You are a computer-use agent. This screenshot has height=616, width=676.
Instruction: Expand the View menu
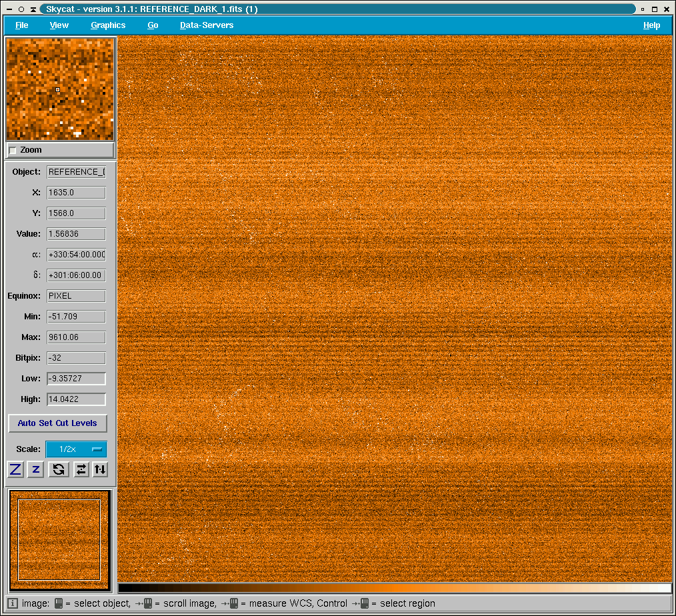(x=59, y=25)
